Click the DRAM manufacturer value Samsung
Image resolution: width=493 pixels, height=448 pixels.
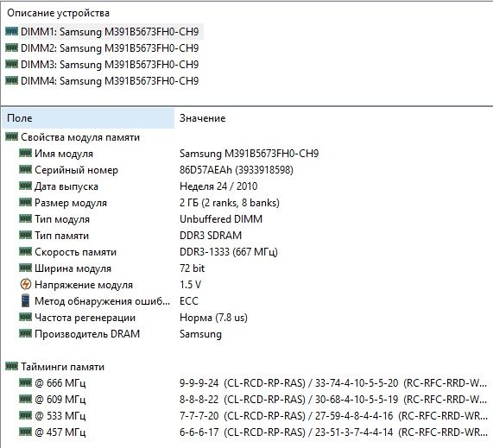pos(200,333)
